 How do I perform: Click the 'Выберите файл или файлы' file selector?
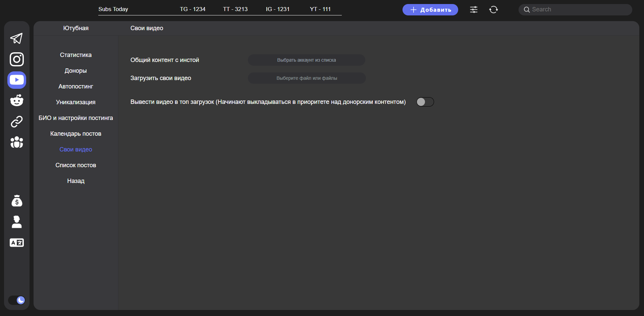point(307,78)
